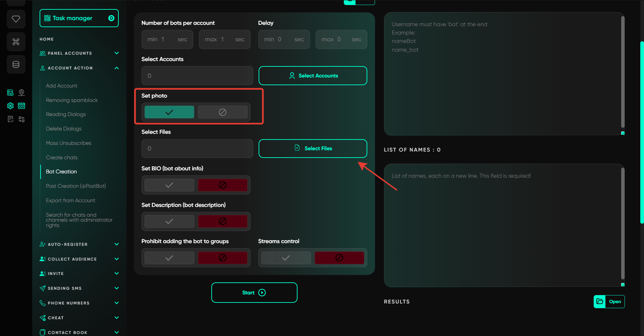
Task: Click the Select Accounts button
Action: pyautogui.click(x=313, y=76)
